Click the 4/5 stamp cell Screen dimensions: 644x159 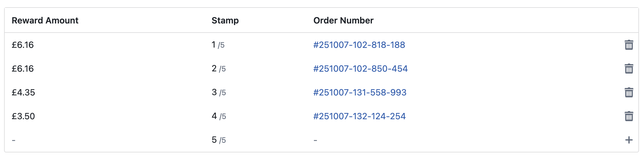[x=219, y=116]
